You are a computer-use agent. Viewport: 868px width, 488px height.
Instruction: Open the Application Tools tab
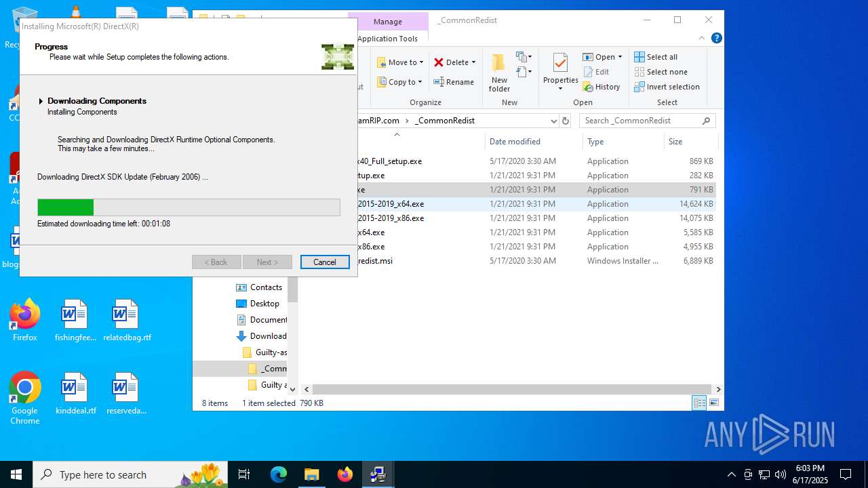click(388, 39)
